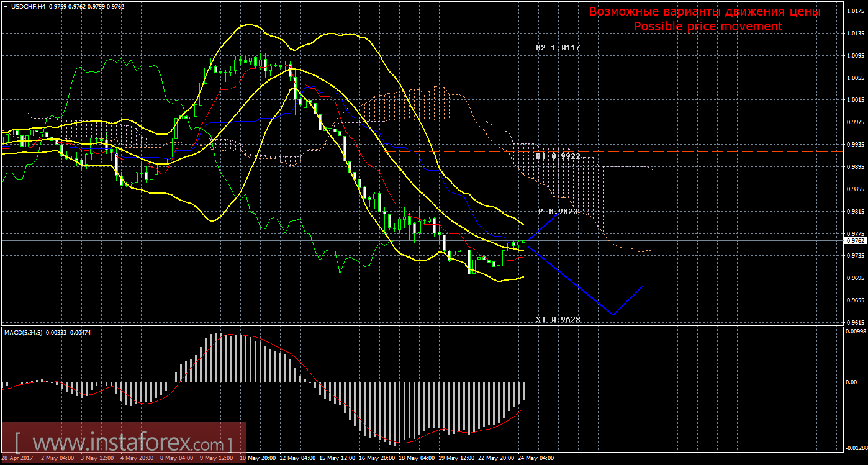This screenshot has width=868, height=465.
Task: Click the MACD zero level 0.00 label
Action: pyautogui.click(x=852, y=382)
